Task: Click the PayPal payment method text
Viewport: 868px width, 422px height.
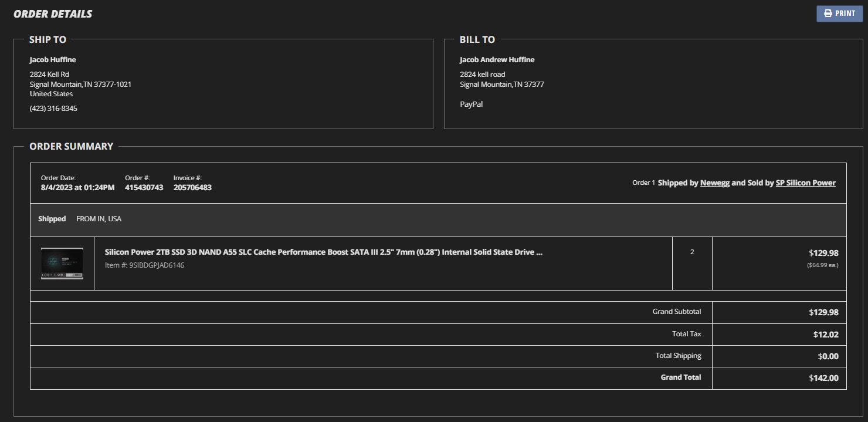Action: click(472, 104)
